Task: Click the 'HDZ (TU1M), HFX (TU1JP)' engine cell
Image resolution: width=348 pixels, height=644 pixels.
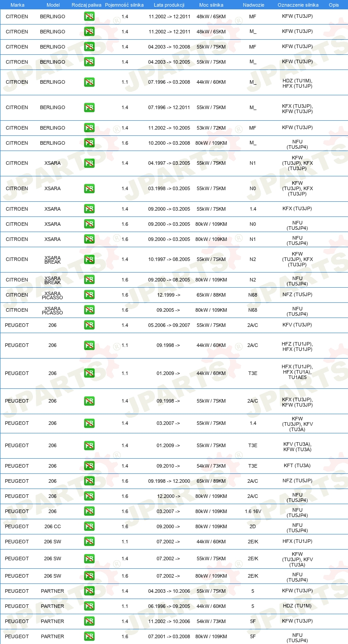Action: (x=297, y=83)
